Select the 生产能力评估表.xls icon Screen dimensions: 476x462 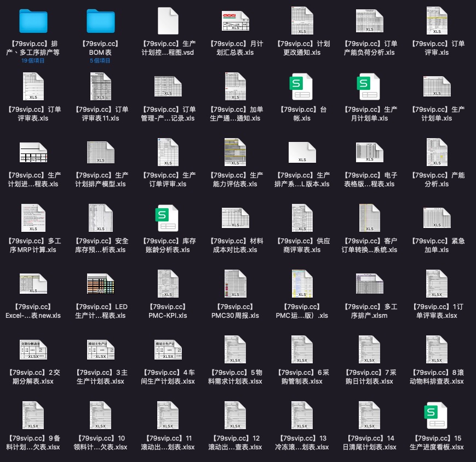(236, 152)
